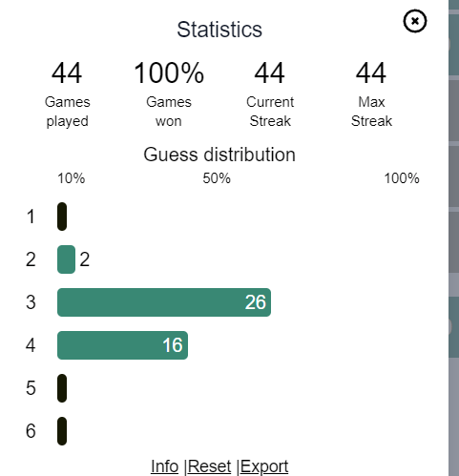Click the 50% axis label
Image resolution: width=459 pixels, height=476 pixels.
(217, 178)
